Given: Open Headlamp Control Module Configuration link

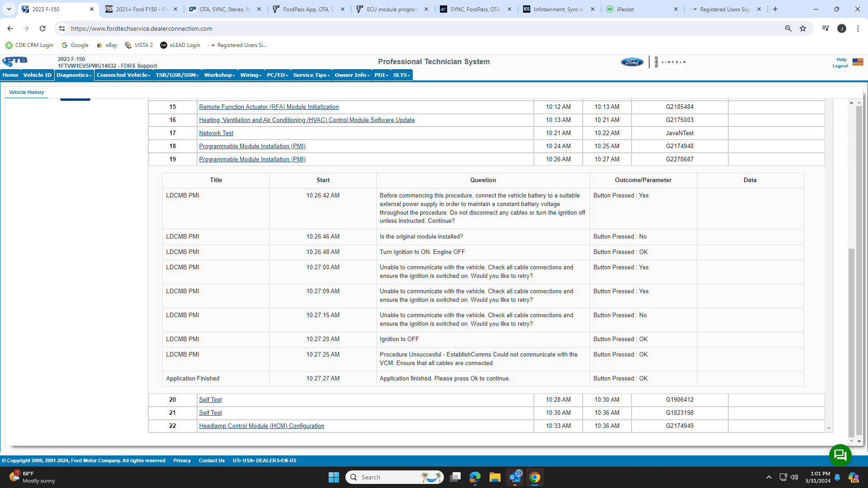Looking at the screenshot, I should pos(261,426).
